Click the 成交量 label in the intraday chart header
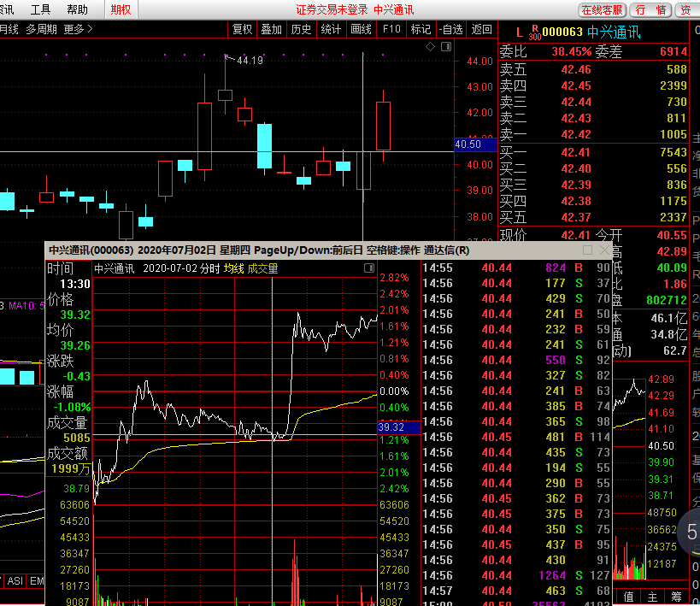The width and height of the screenshot is (700, 606). (x=262, y=268)
